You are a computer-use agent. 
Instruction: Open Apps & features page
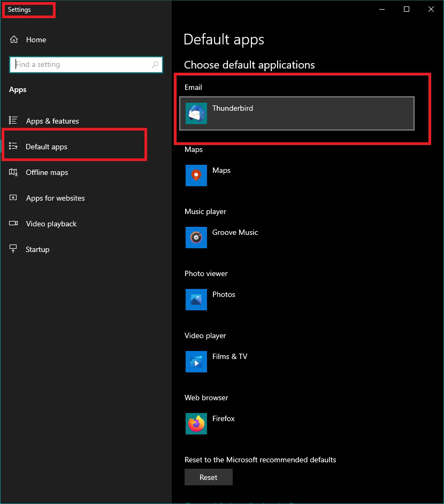click(x=52, y=121)
